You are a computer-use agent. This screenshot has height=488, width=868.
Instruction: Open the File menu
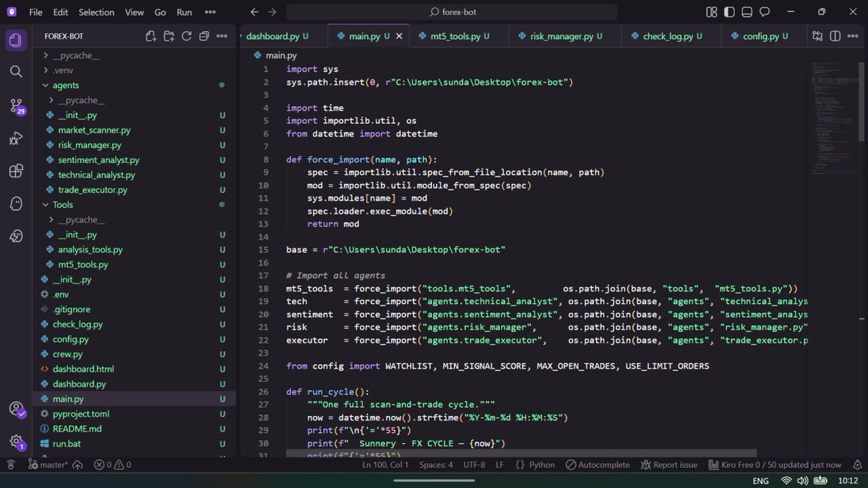click(x=35, y=12)
